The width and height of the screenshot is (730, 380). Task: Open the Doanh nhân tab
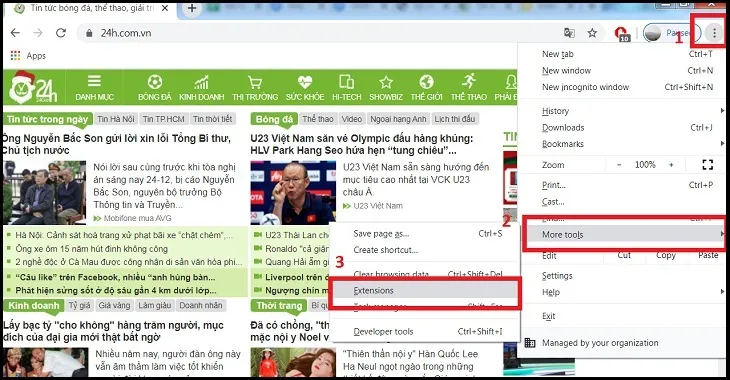(x=201, y=305)
